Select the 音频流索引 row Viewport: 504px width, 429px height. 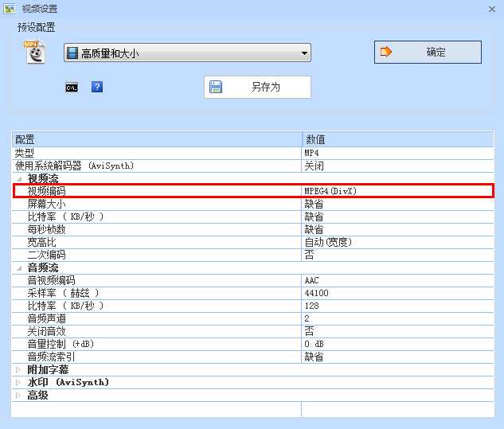click(253, 357)
